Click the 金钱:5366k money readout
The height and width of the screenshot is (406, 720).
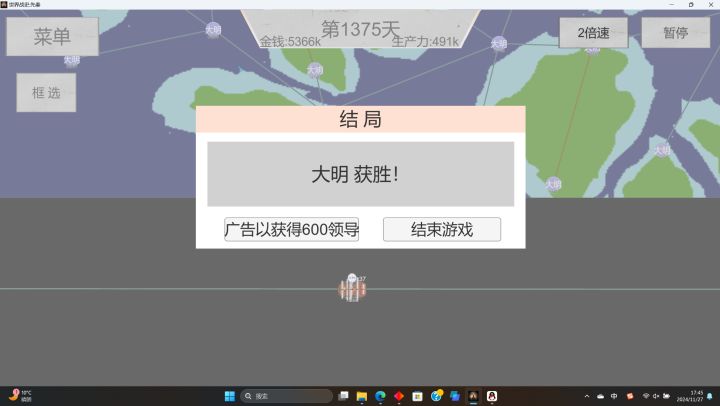coord(290,42)
